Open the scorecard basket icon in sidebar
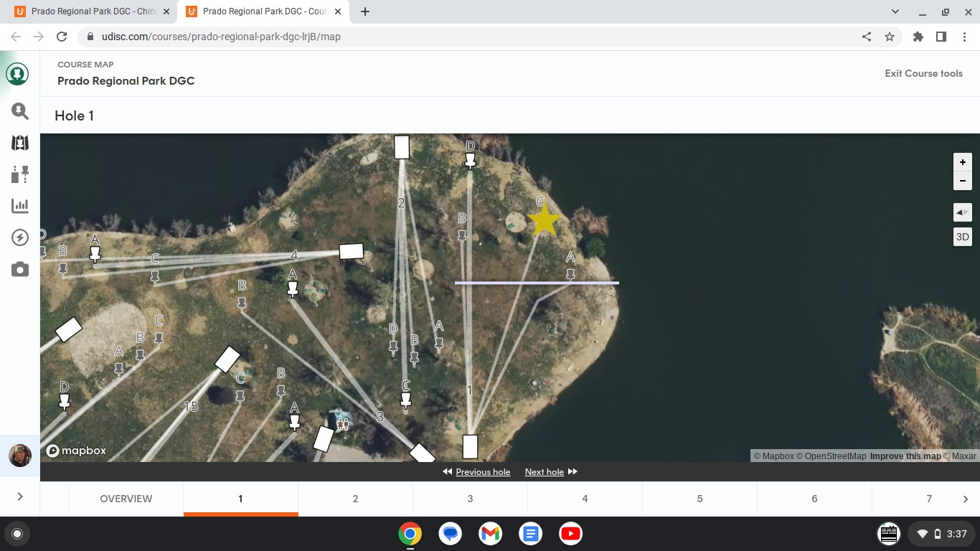The width and height of the screenshot is (980, 551). (20, 174)
